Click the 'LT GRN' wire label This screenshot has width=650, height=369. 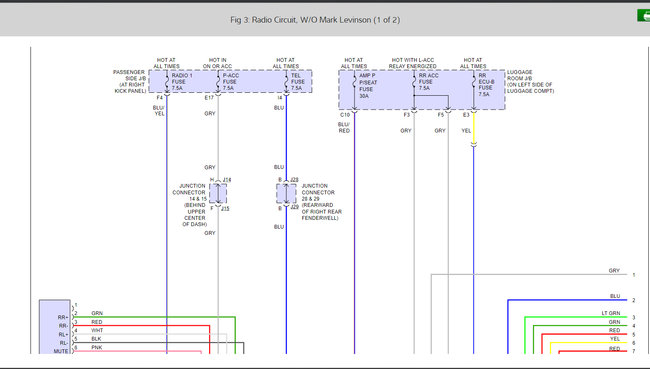point(611,313)
